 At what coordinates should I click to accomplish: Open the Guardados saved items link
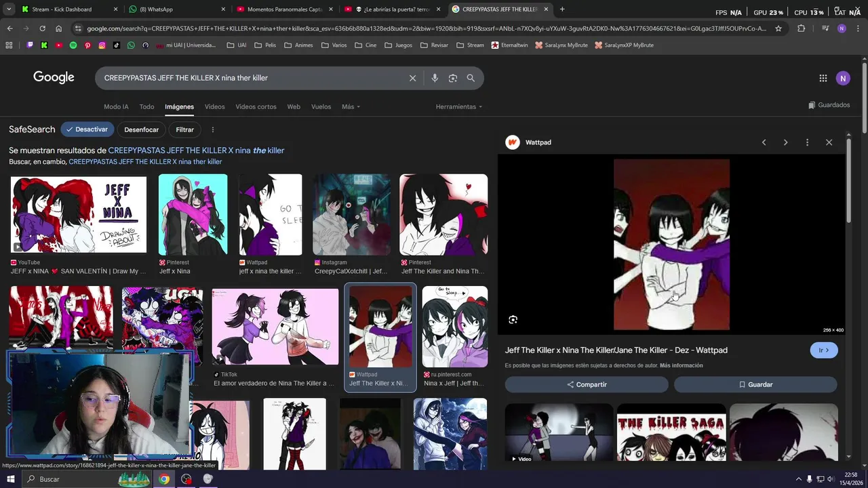[x=829, y=105]
